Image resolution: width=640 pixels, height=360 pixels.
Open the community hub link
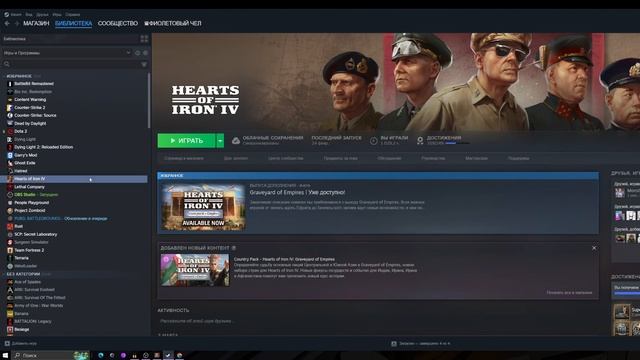tap(285, 158)
